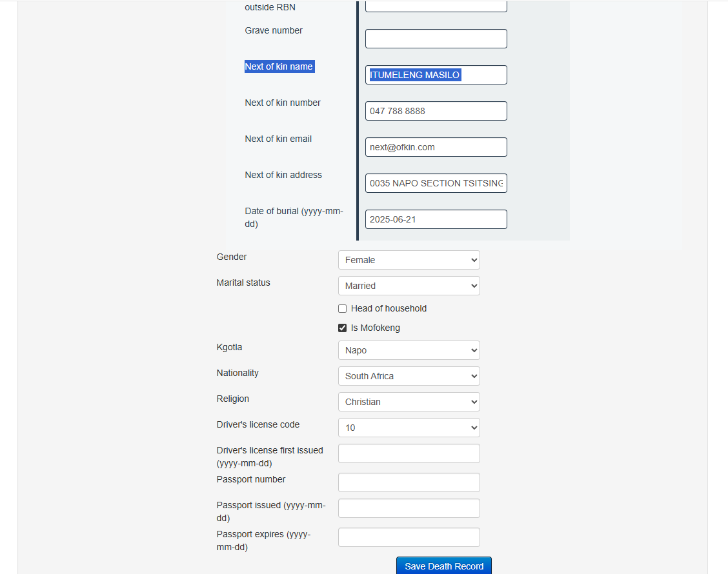728x574 pixels.
Task: Expand the Religion dropdown
Action: tap(409, 402)
